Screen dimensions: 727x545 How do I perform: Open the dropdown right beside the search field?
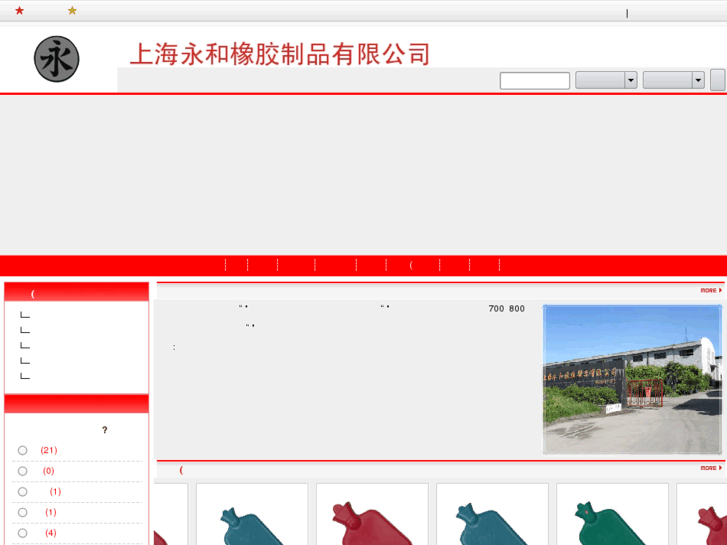pyautogui.click(x=606, y=80)
